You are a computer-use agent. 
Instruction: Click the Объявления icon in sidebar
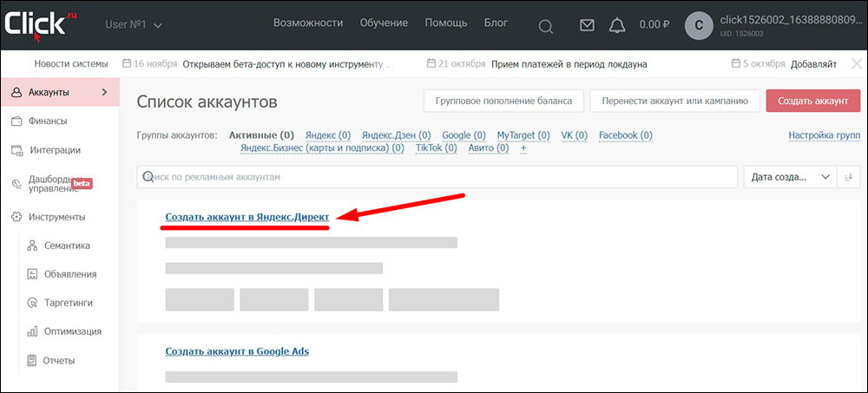[32, 274]
